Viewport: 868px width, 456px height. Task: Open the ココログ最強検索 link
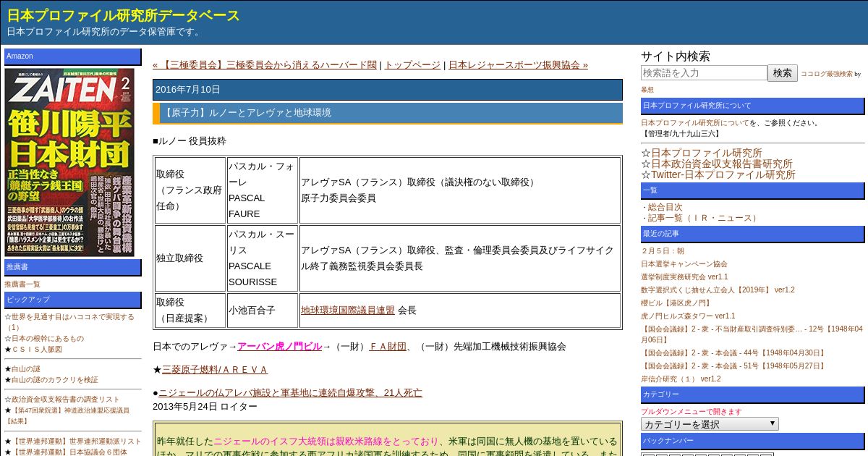click(x=826, y=74)
